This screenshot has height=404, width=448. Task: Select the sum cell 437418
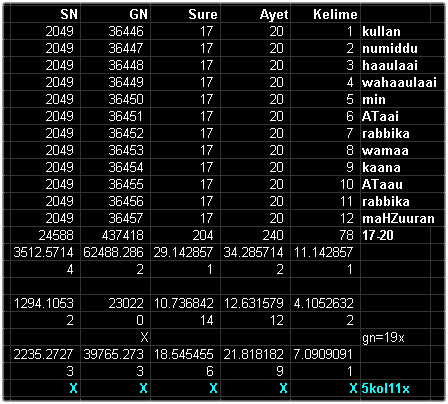(x=115, y=236)
